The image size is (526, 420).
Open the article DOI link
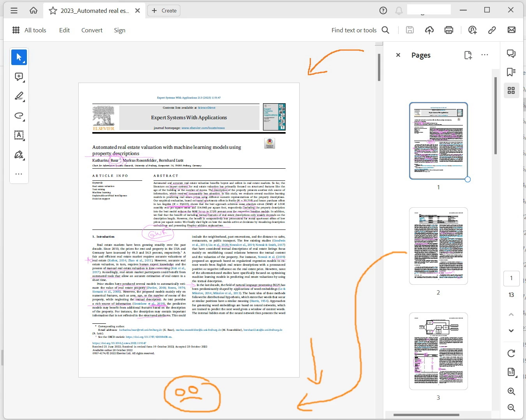119,343
